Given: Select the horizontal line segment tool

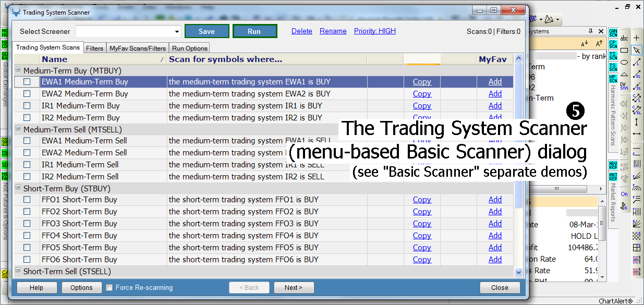Looking at the screenshot, I should pos(636,134).
